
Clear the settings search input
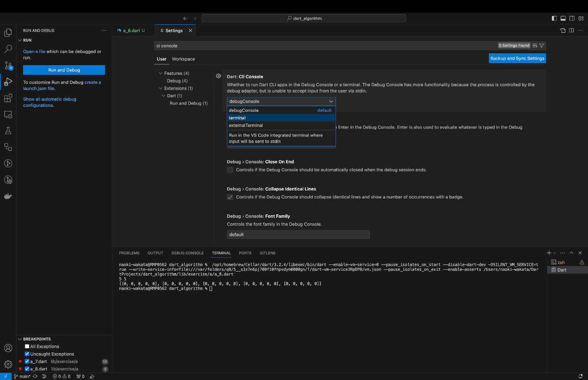535,45
